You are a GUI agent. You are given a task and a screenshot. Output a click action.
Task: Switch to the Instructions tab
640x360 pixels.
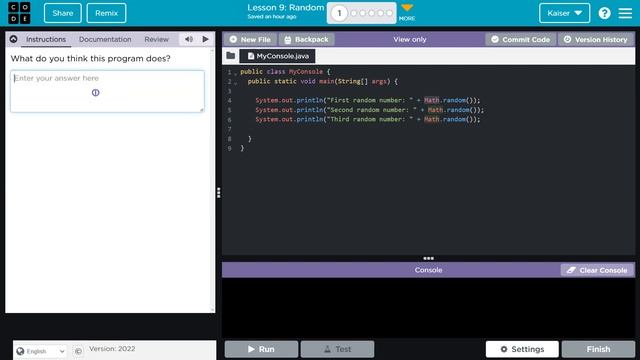pyautogui.click(x=46, y=39)
